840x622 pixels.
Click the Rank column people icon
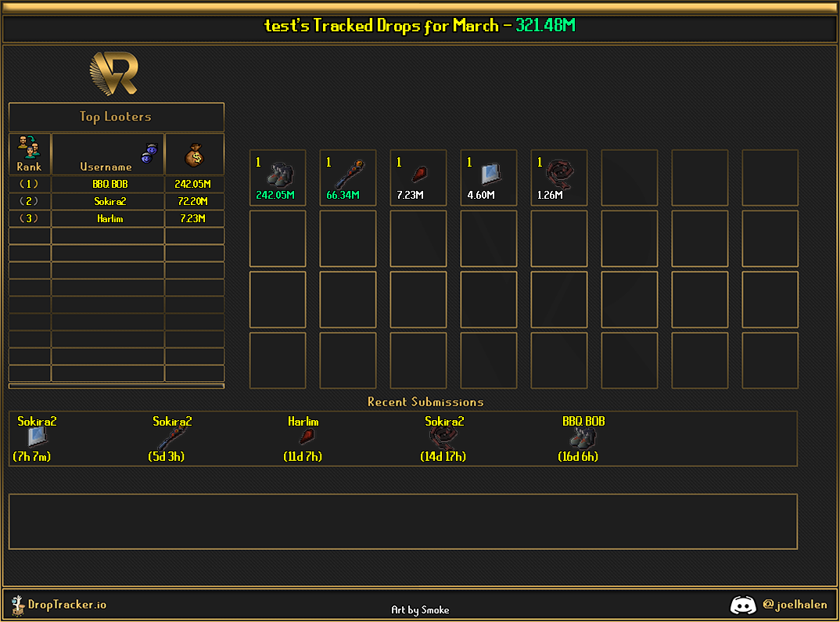pos(29,146)
